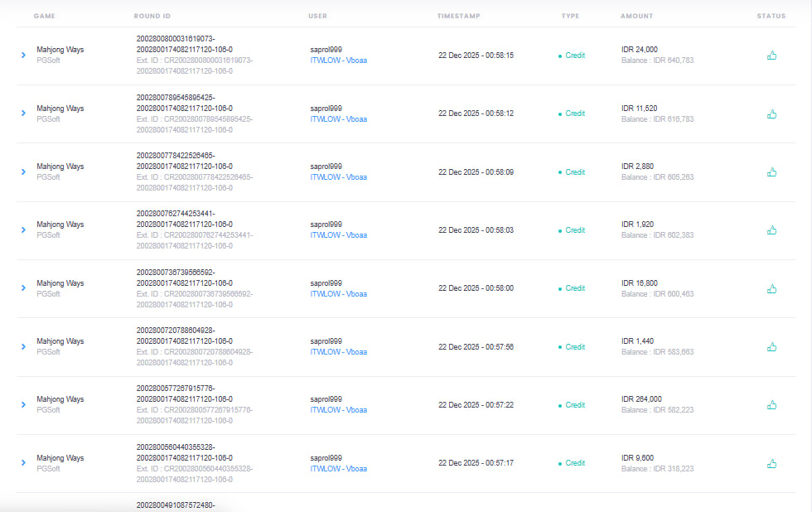Click the timestamp 22 Dec 2025 - 00:58:12
Image resolution: width=812 pixels, height=512 pixels.
[x=476, y=114]
